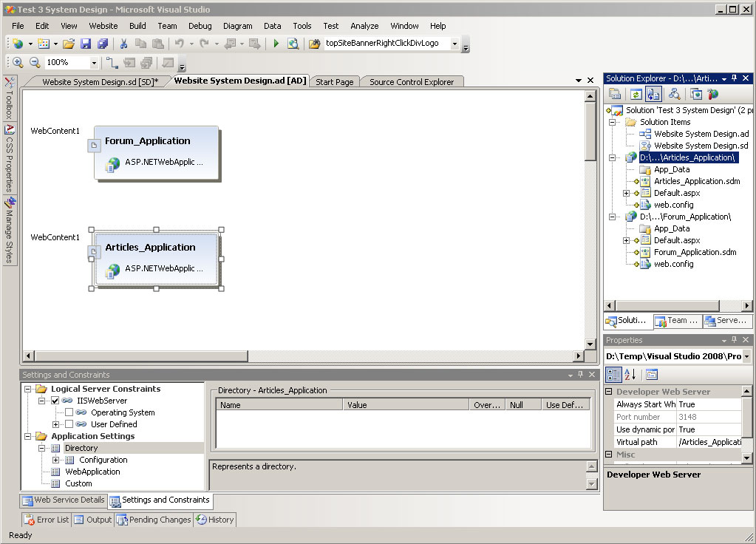The width and height of the screenshot is (756, 544).
Task: Click the Virtual path property value field
Action: pos(709,442)
